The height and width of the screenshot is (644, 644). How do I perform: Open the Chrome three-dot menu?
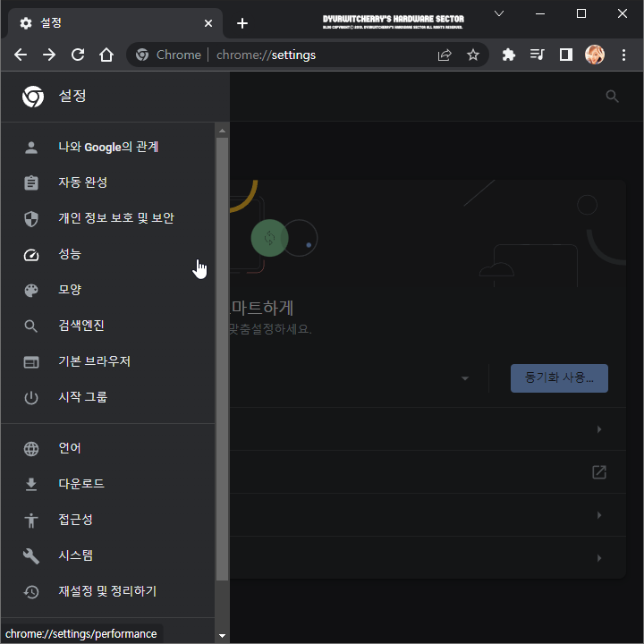(623, 55)
